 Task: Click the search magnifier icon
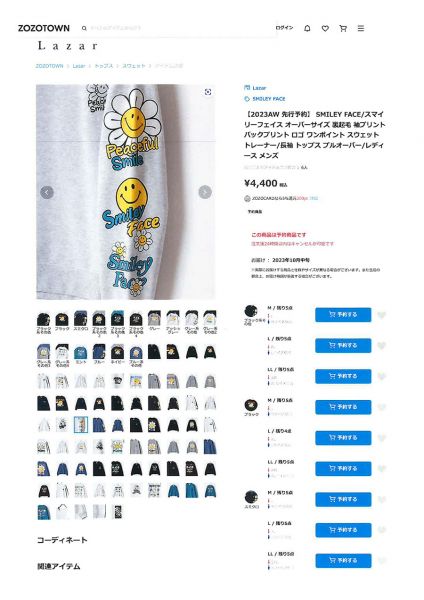click(x=84, y=28)
